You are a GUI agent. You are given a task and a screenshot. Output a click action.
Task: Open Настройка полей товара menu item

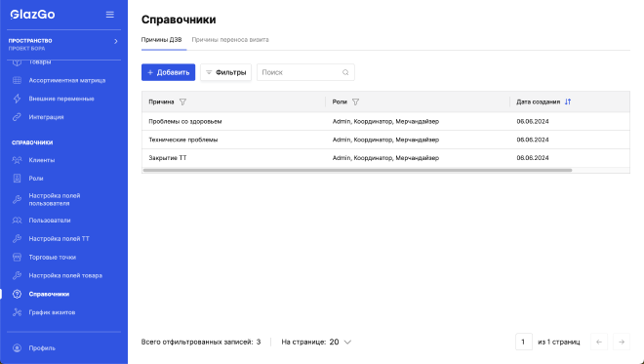(x=65, y=275)
